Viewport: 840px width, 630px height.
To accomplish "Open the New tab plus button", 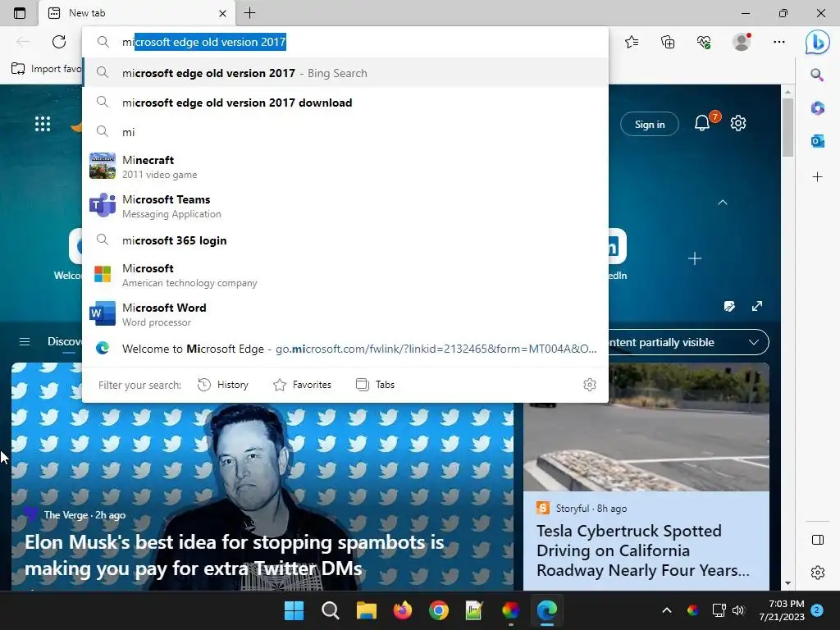I will (x=249, y=13).
